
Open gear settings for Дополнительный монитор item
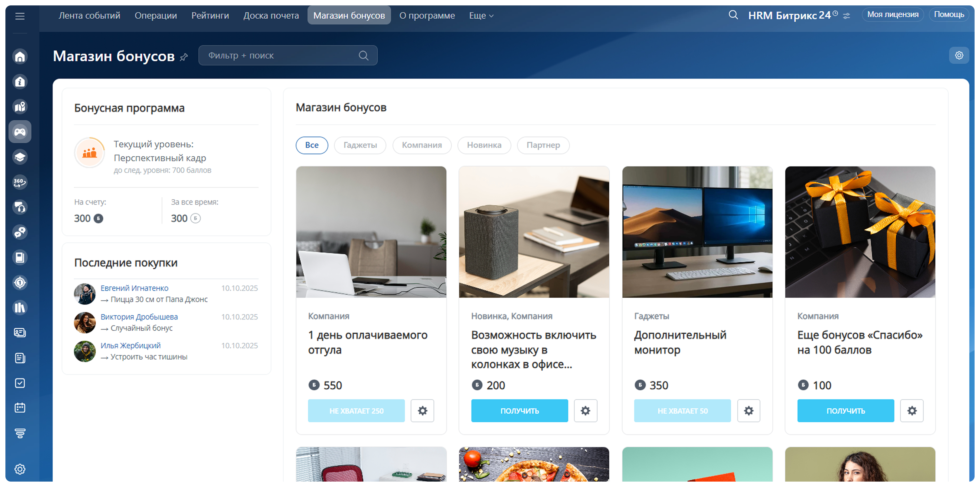coord(748,411)
